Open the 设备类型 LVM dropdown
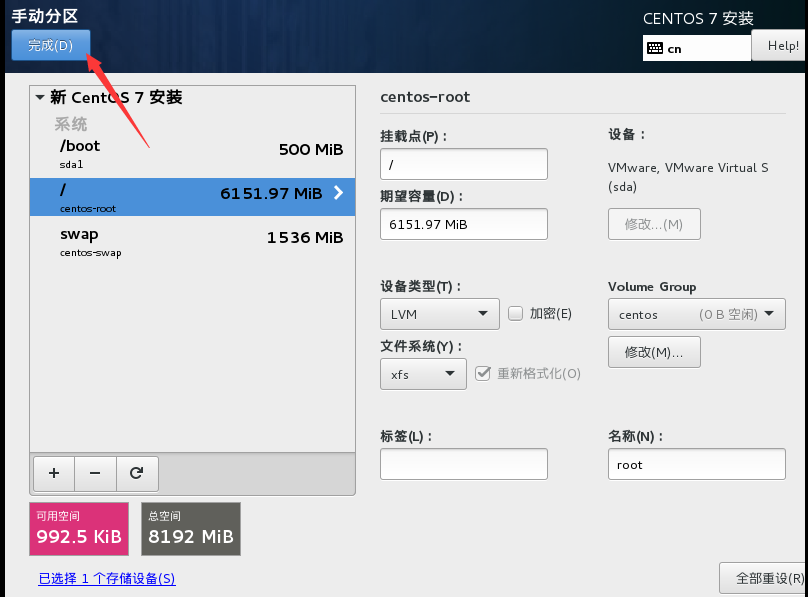Viewport: 808px width, 597px height. (x=439, y=314)
